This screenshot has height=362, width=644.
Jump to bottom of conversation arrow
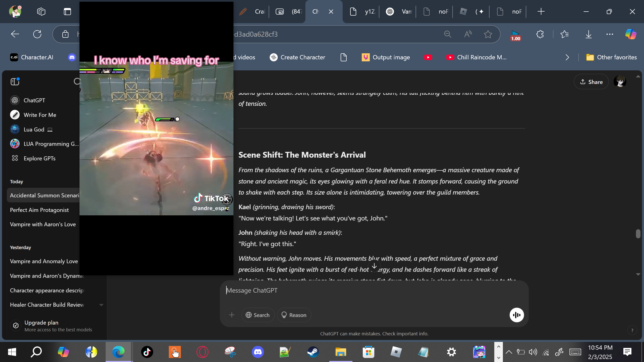374,266
